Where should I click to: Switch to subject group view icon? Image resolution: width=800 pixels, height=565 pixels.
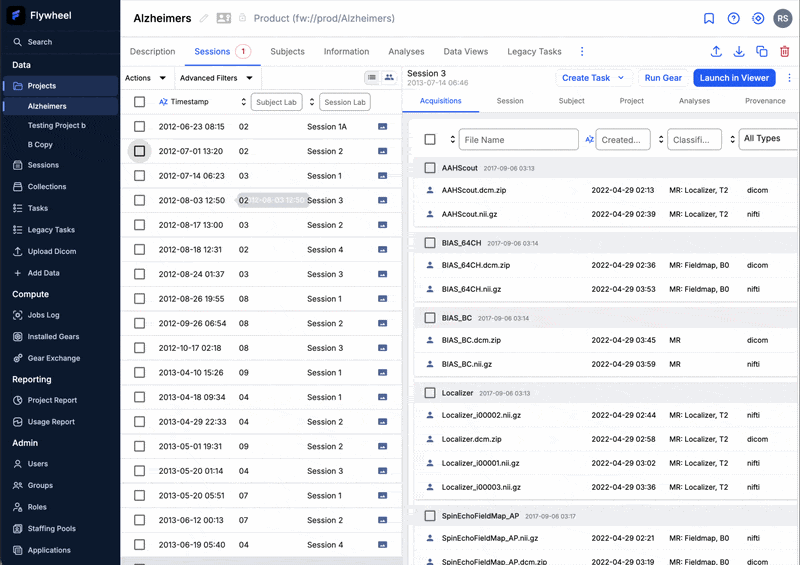pos(389,78)
